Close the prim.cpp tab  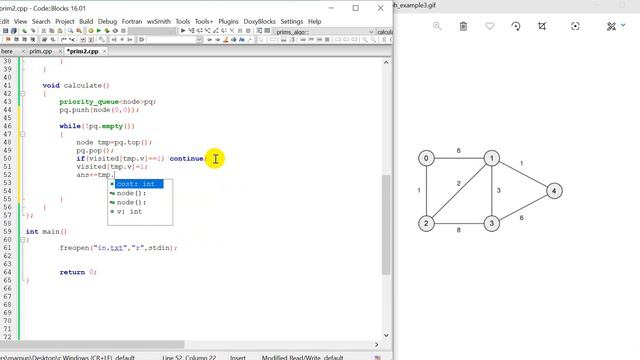tap(60, 51)
